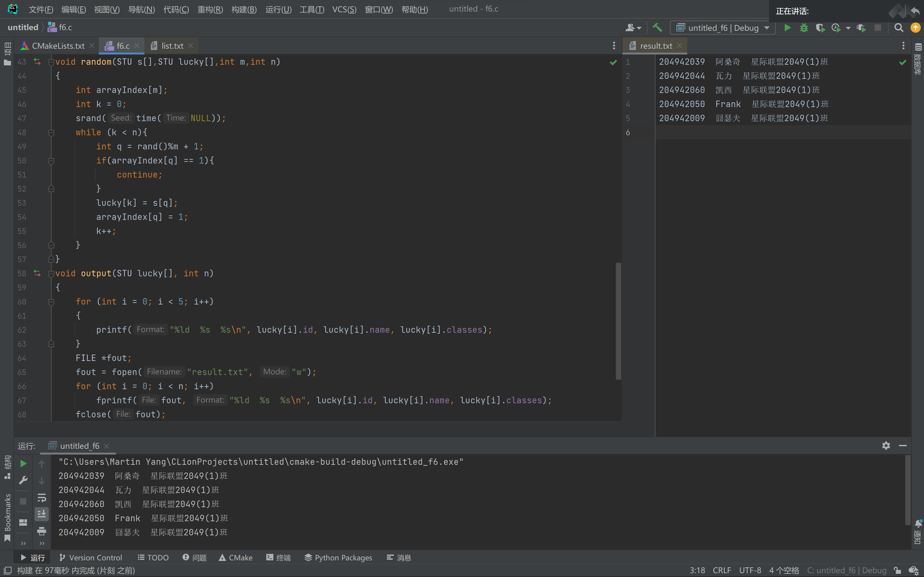Toggle soft-wrap in the Run console
Screen dimensions: 924x577
coord(42,497)
